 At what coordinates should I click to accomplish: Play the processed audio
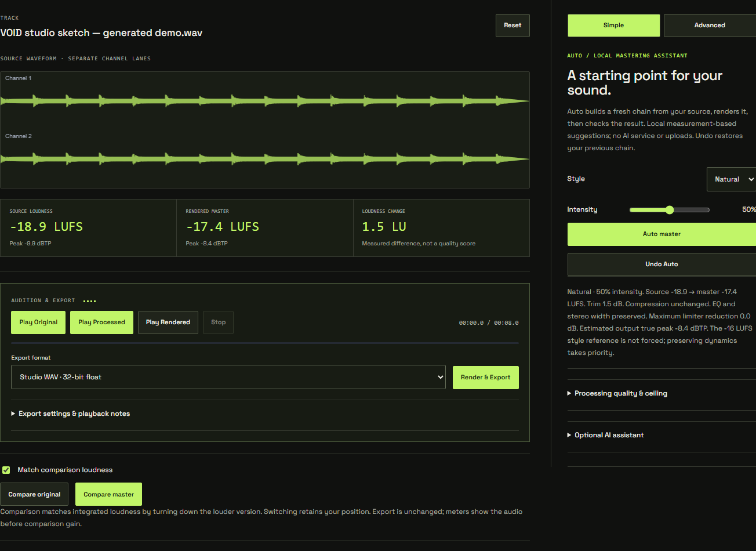click(101, 322)
